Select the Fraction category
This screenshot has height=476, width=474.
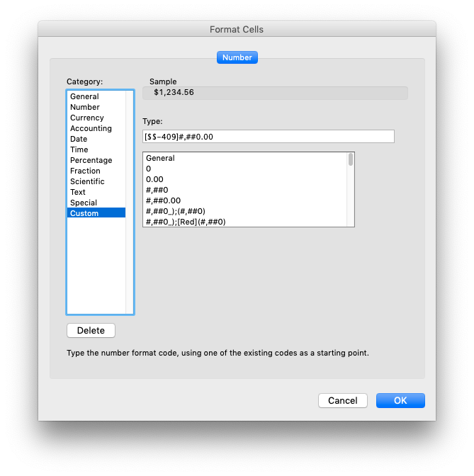click(96, 171)
